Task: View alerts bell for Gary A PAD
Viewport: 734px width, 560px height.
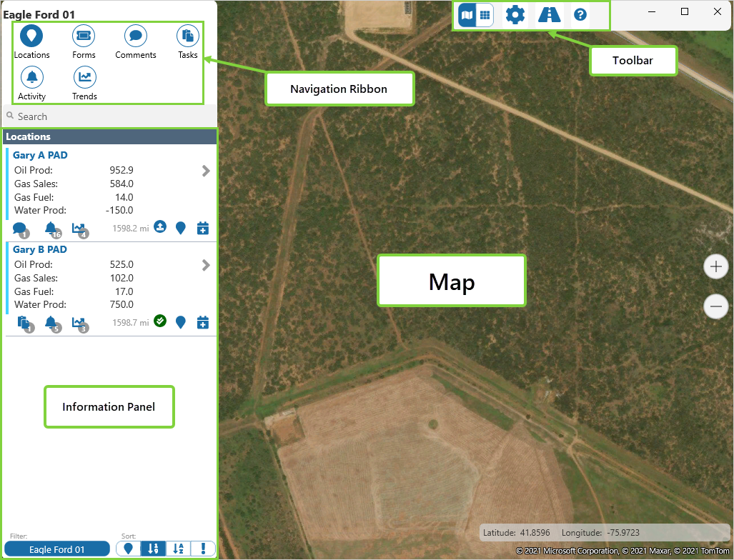Action: (51, 229)
